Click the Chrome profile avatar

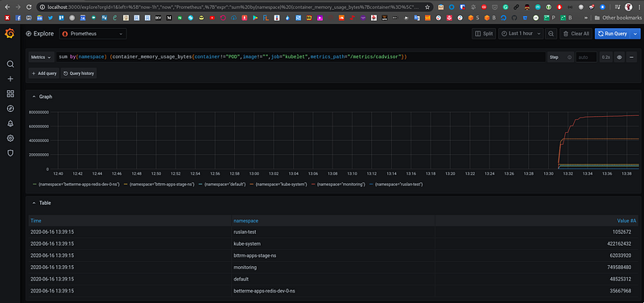pyautogui.click(x=629, y=7)
